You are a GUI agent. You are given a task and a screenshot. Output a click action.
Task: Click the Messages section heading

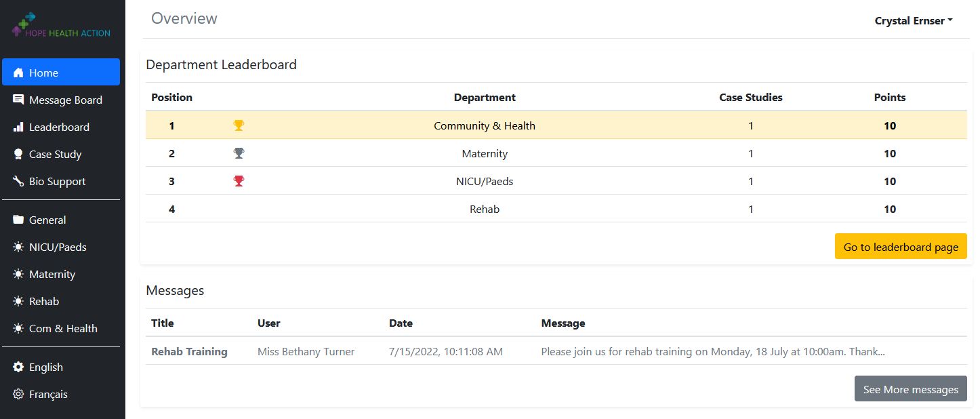(x=175, y=290)
